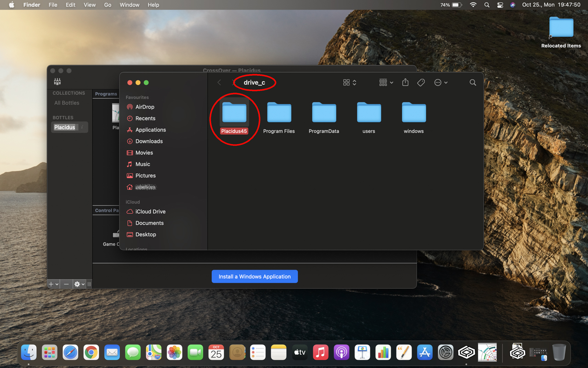Open Photos from the Dock
This screenshot has width=588, height=368.
(x=175, y=352)
